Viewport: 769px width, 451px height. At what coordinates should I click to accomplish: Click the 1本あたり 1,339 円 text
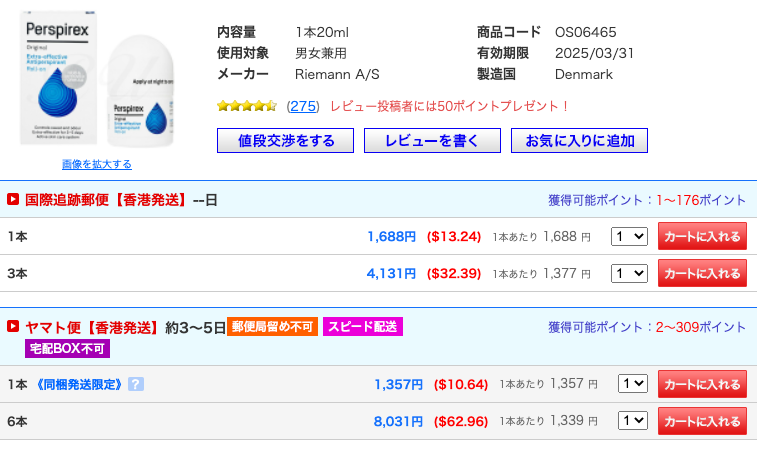pyautogui.click(x=548, y=421)
